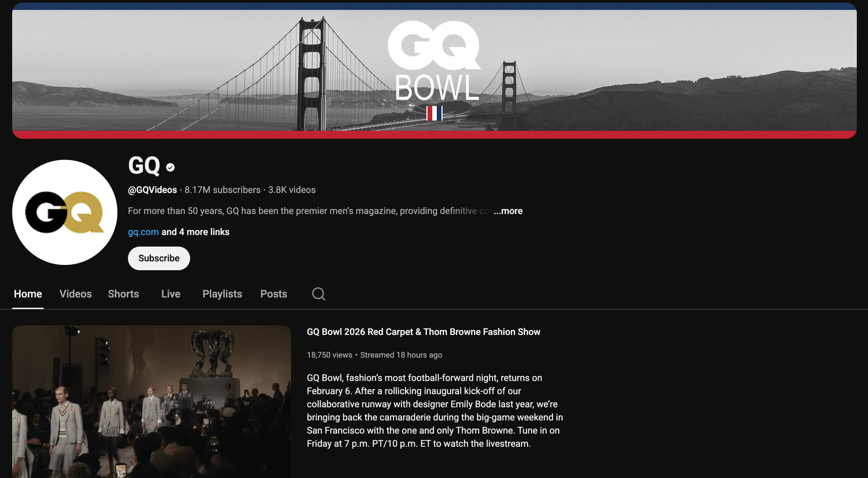Open the gq.com link
868x478 pixels.
pyautogui.click(x=143, y=232)
